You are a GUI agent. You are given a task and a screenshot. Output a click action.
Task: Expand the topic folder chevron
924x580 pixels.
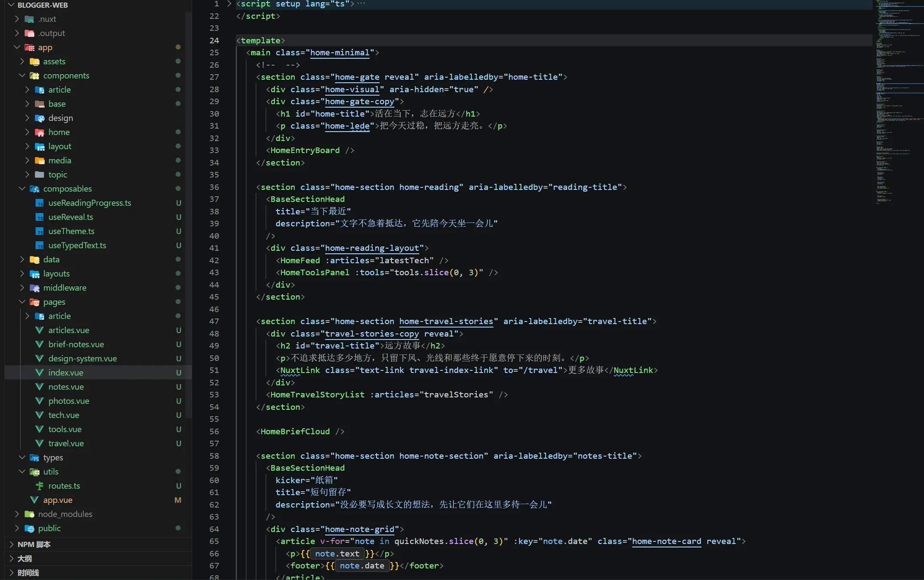27,175
